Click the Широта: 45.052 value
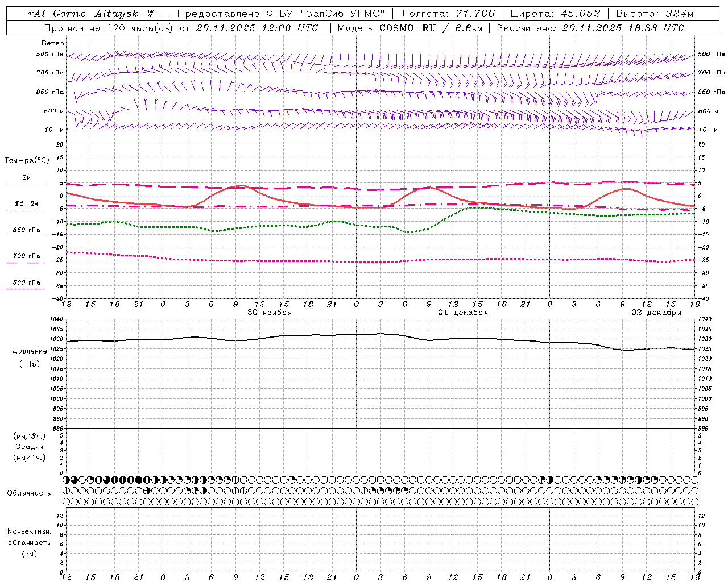 [x=556, y=14]
